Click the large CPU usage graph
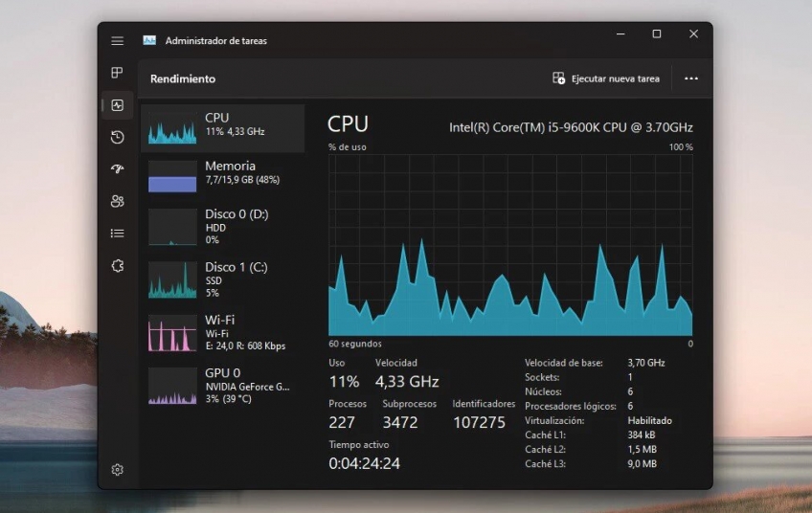The image size is (812, 513). [509, 245]
